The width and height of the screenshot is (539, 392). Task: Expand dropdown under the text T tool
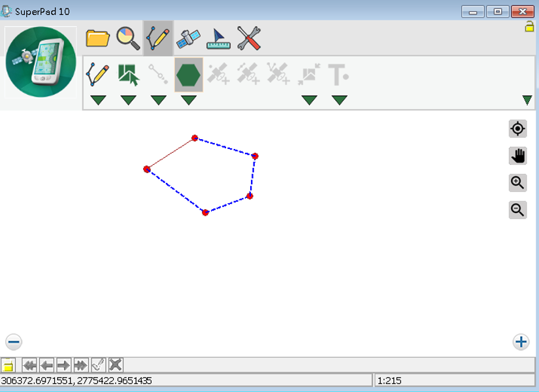coord(340,100)
